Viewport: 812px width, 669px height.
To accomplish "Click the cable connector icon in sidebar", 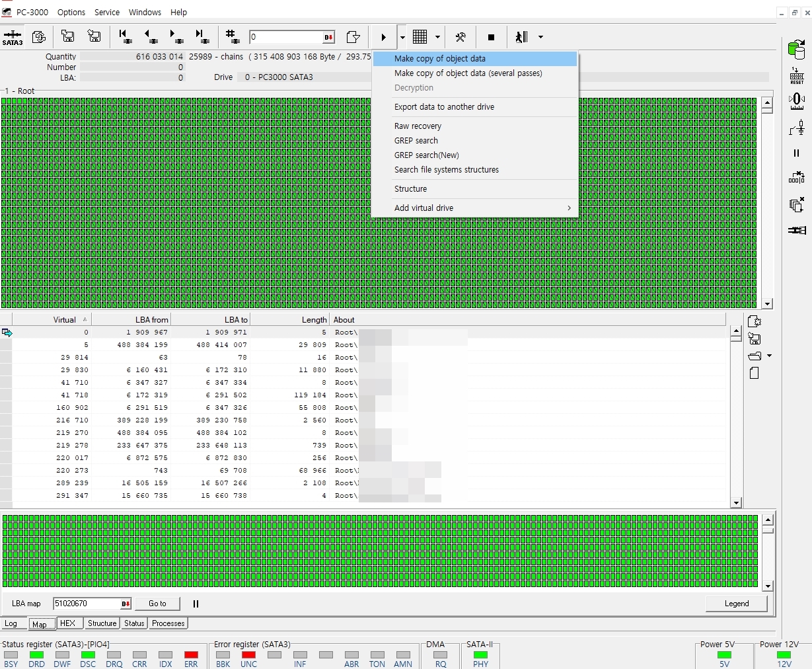I will (797, 230).
